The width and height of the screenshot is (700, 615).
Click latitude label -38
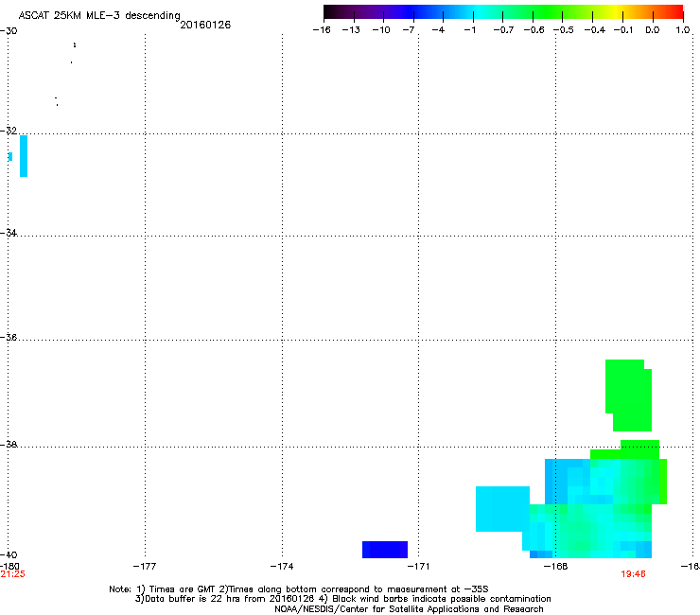9,445
